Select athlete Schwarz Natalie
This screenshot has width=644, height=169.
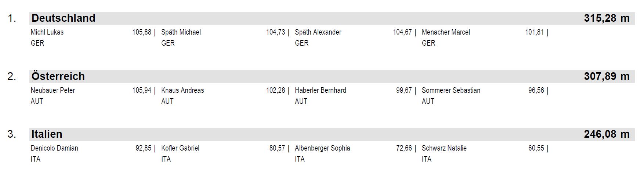[444, 148]
